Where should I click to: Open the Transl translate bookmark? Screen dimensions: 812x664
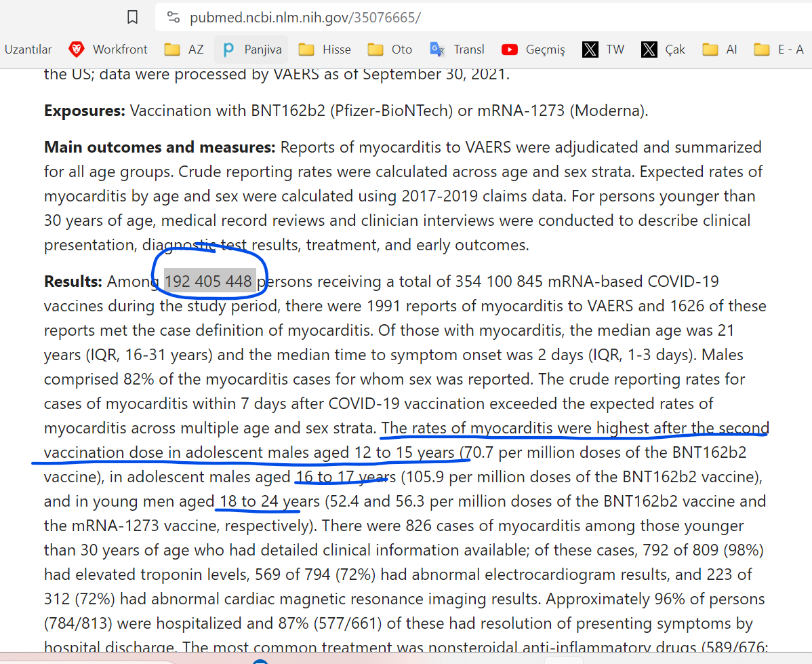458,50
